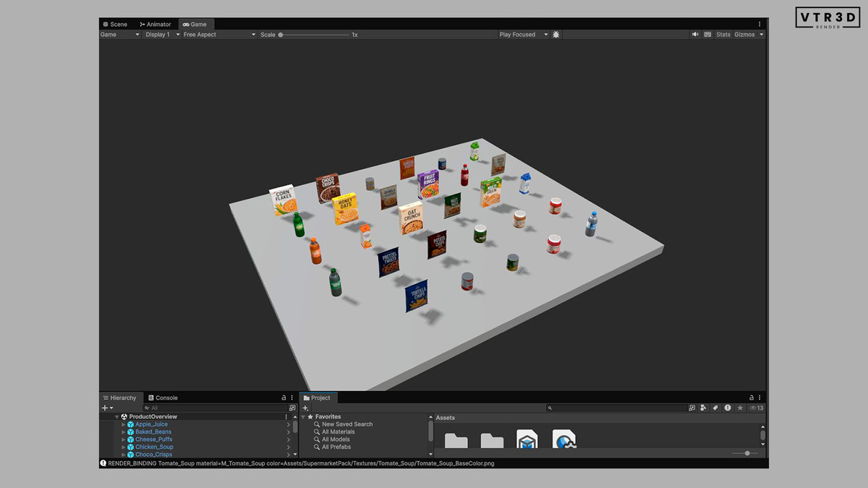This screenshot has height=488, width=868.
Task: Open the ProductOverview scene options menu
Action: coord(286,416)
